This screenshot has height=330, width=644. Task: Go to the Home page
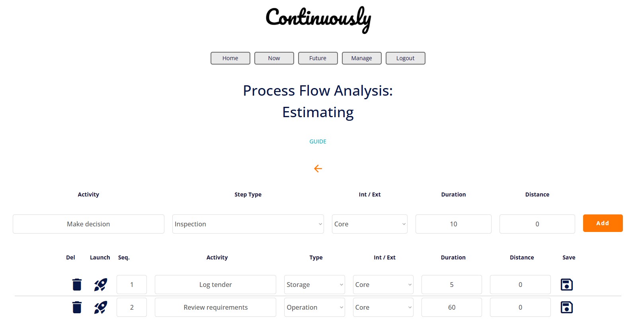230,58
